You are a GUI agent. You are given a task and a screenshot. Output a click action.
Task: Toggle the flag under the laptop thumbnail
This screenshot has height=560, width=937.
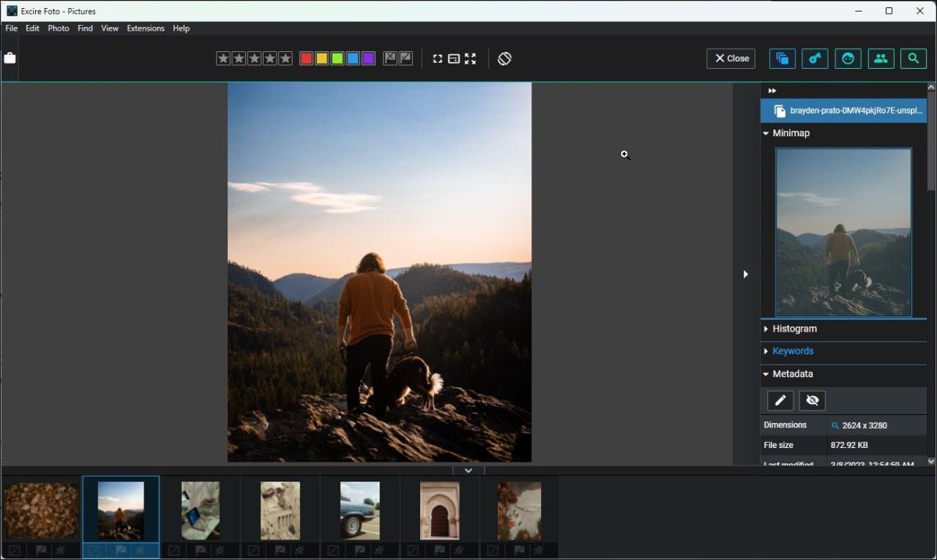click(201, 550)
